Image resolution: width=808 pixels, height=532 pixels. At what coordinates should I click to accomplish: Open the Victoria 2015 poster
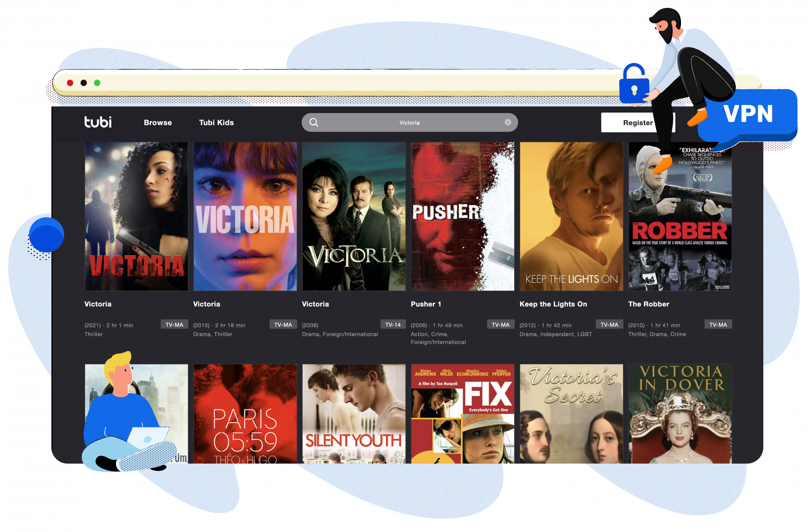pos(245,216)
